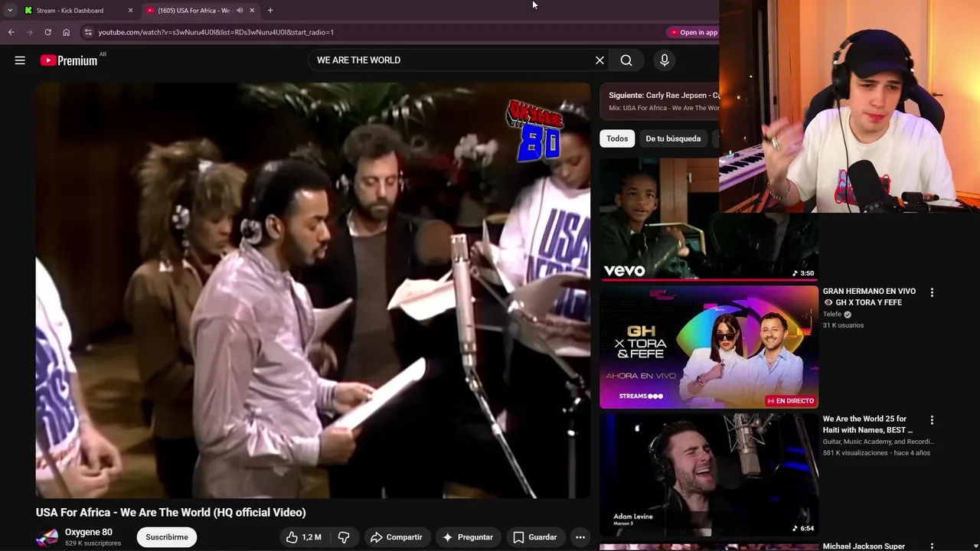Click the Compartir share button

pyautogui.click(x=396, y=537)
